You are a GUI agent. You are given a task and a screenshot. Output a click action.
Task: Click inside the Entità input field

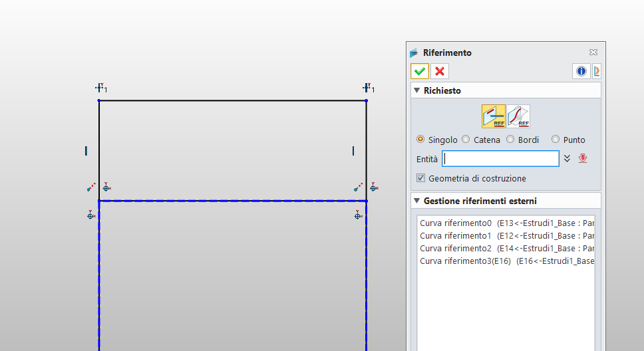tap(500, 158)
